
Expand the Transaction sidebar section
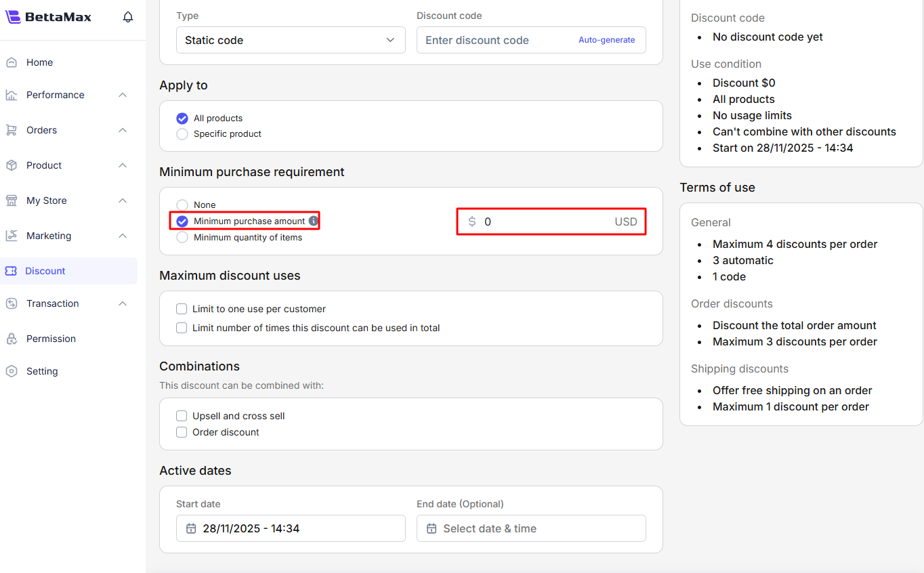click(x=123, y=303)
